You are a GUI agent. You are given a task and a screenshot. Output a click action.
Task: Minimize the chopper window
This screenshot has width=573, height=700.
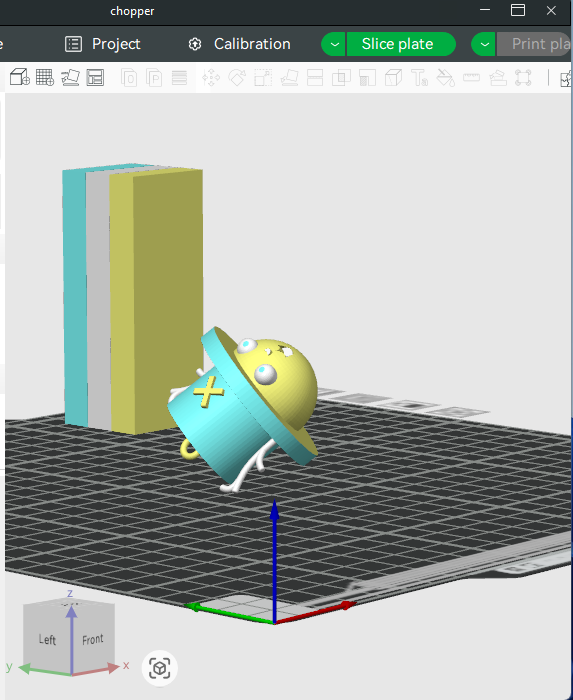click(485, 10)
